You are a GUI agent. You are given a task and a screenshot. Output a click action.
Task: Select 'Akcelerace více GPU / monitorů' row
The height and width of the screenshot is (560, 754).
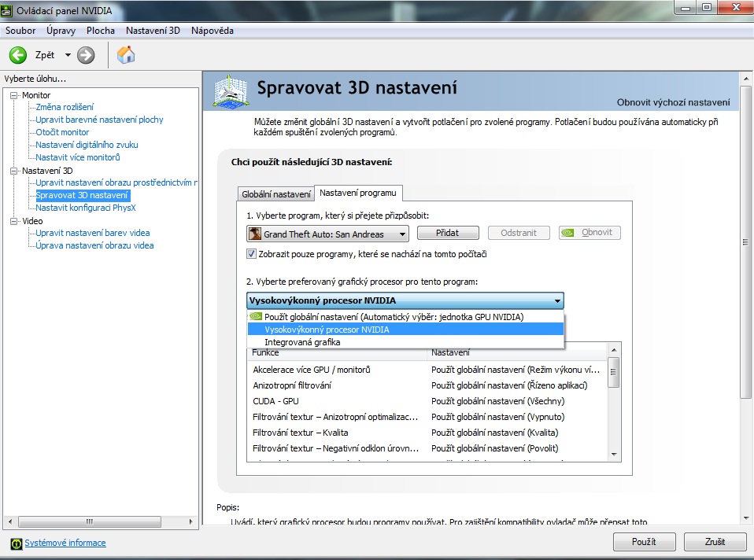[427, 370]
